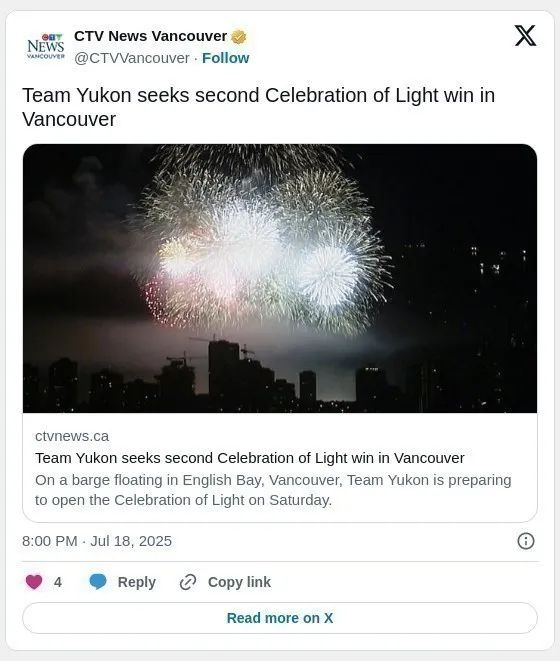The image size is (560, 661).
Task: Like the tweet with the heart icon
Action: click(x=34, y=582)
